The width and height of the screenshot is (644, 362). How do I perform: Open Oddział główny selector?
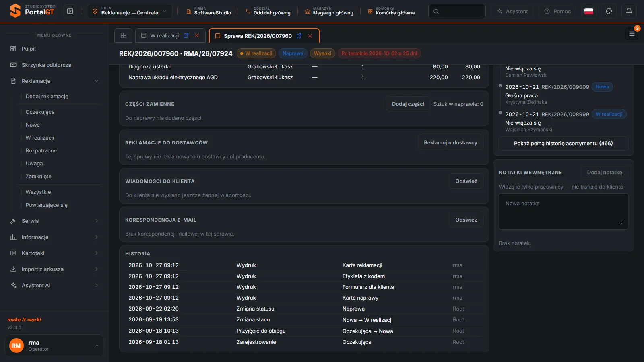268,11
